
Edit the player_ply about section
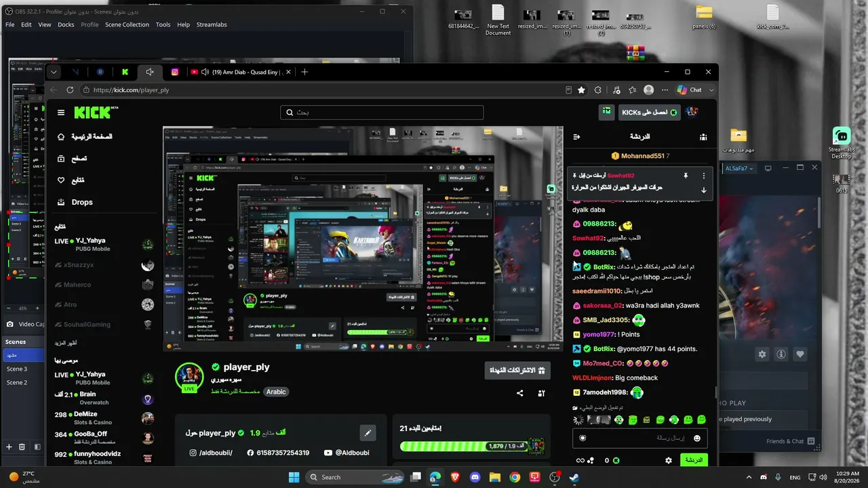click(368, 432)
